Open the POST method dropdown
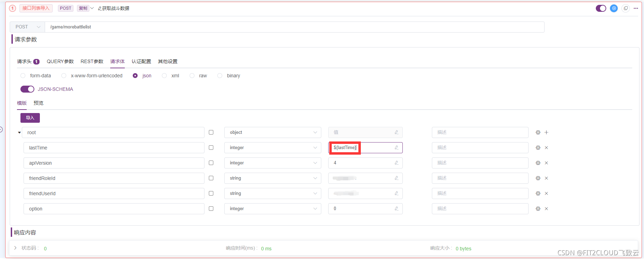644x259 pixels. tap(27, 27)
